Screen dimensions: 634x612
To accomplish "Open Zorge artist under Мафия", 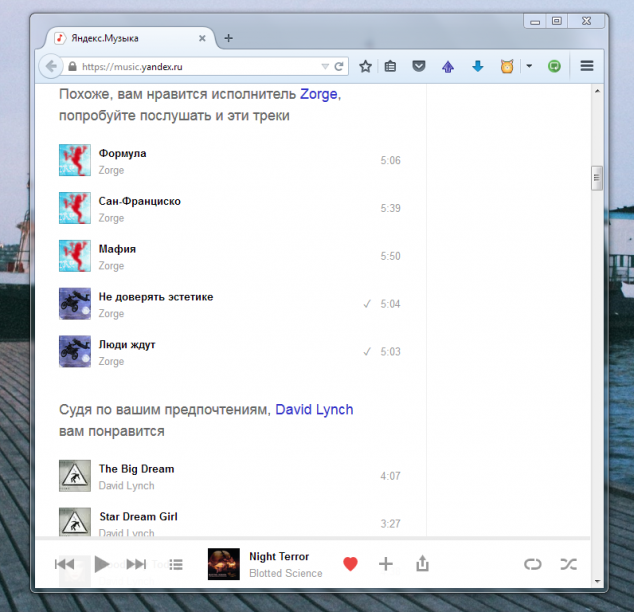I will [x=111, y=266].
